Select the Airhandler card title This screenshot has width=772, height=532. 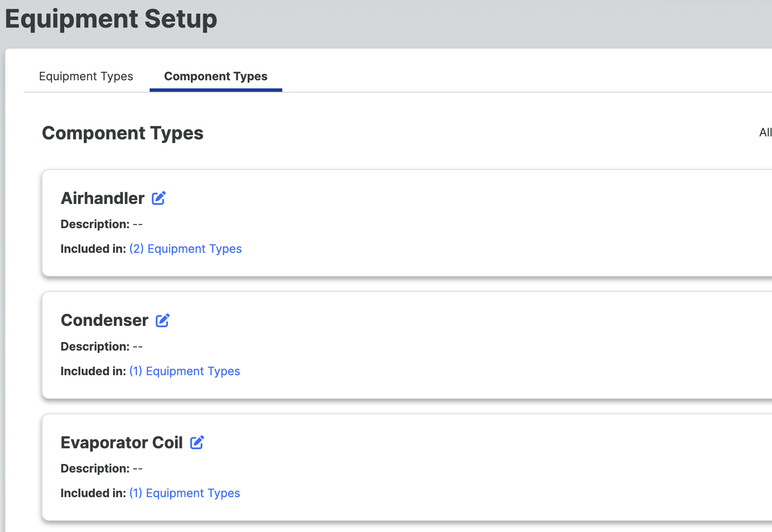(102, 198)
